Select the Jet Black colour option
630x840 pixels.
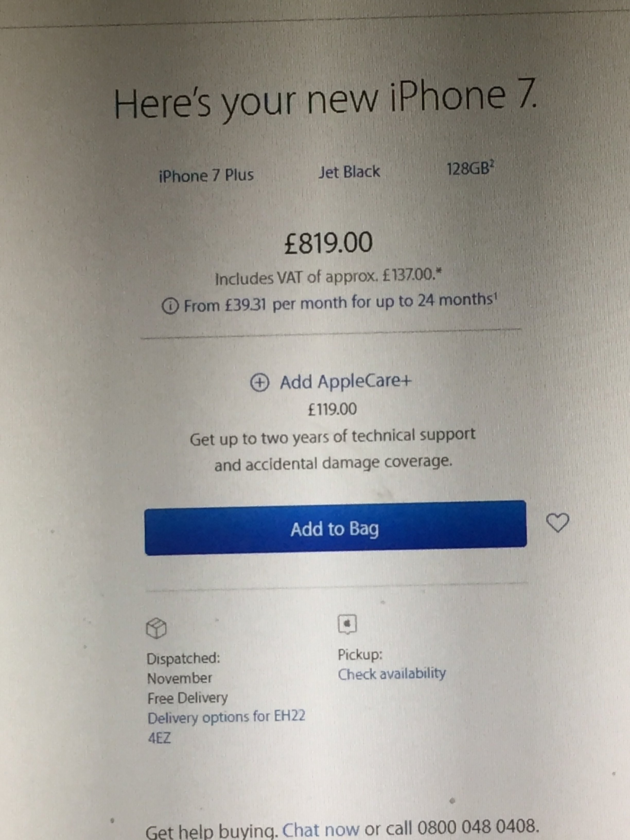pyautogui.click(x=349, y=172)
